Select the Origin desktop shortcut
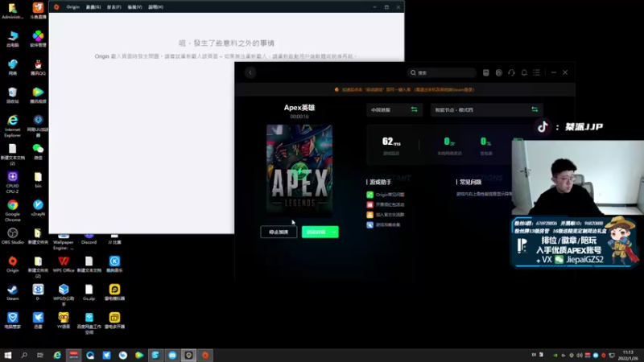The width and height of the screenshot is (644, 362). 13,265
